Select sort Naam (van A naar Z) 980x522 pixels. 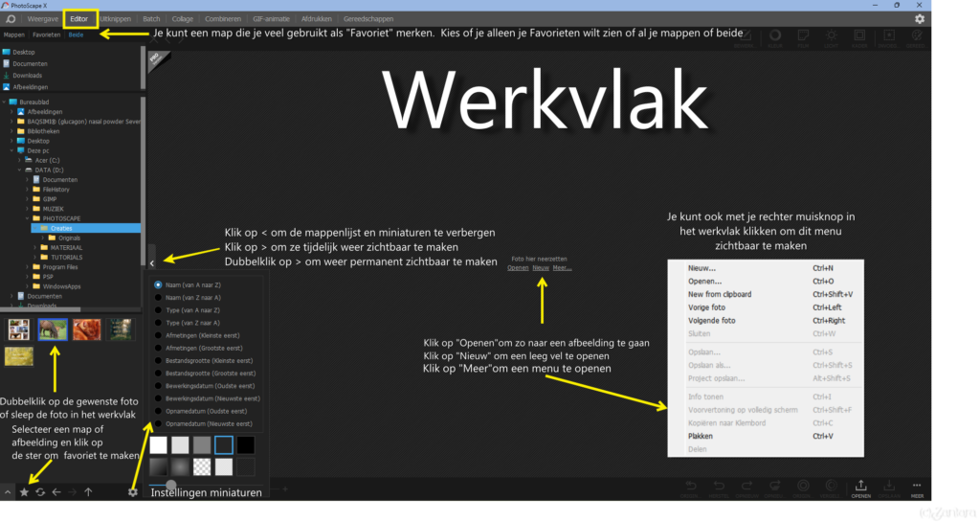[x=188, y=284]
